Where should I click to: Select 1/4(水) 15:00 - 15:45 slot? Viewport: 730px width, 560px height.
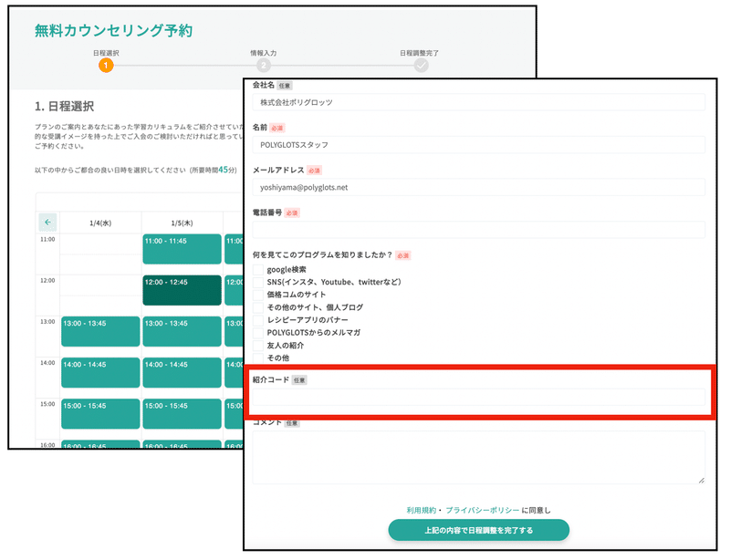click(100, 414)
